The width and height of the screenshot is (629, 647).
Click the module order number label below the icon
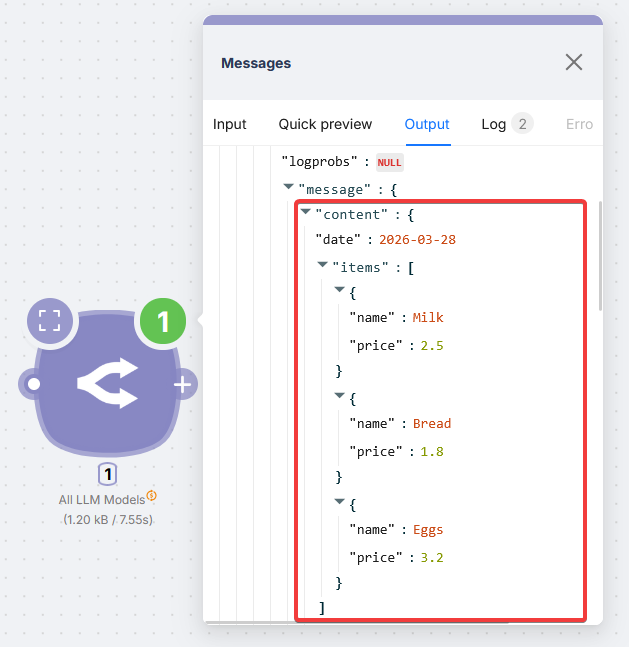(x=108, y=474)
